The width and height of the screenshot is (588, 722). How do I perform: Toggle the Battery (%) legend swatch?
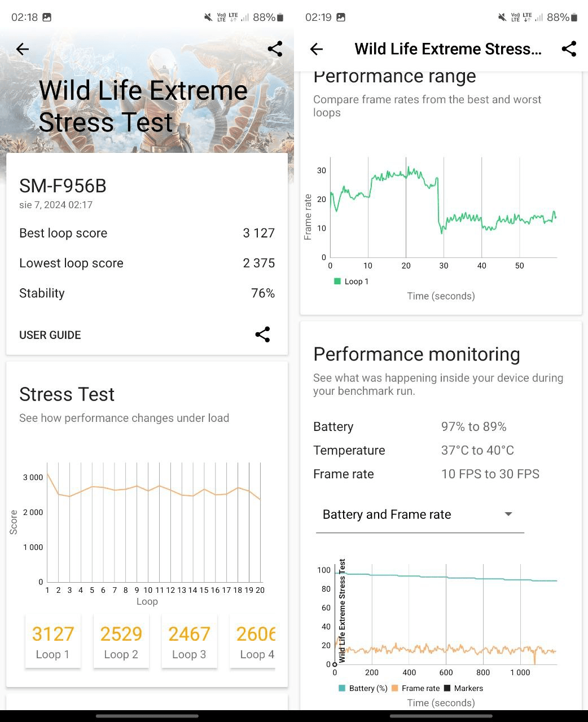click(x=342, y=688)
